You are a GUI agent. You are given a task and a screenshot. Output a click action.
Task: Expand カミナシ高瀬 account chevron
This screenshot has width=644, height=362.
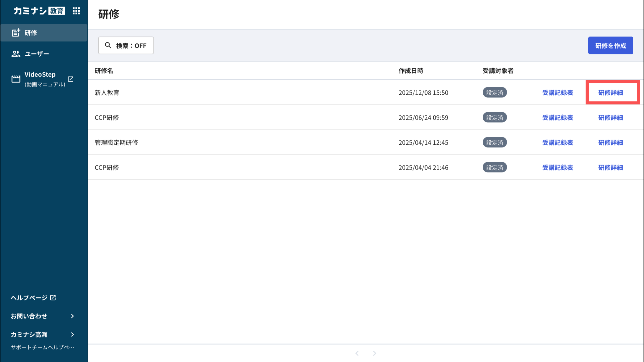click(x=73, y=334)
